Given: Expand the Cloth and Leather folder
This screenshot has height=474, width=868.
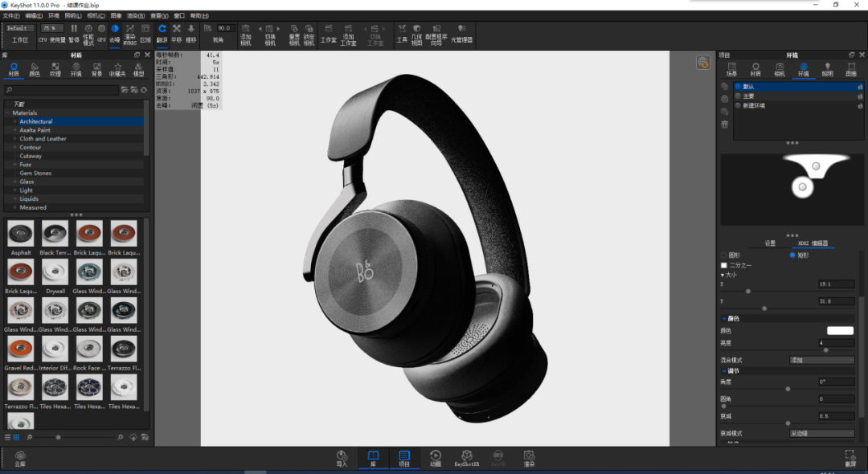Looking at the screenshot, I should coord(15,139).
